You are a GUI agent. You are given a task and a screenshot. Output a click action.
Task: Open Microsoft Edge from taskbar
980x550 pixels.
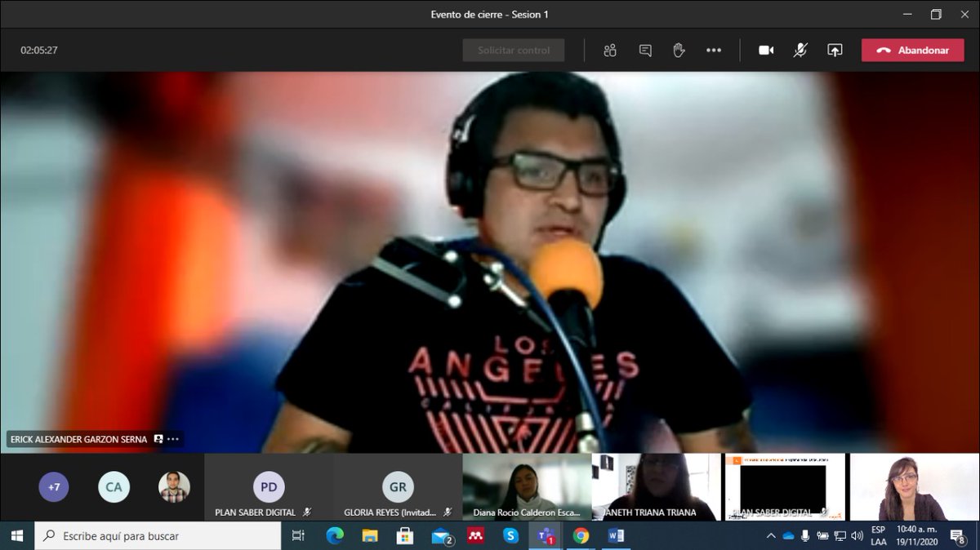335,536
